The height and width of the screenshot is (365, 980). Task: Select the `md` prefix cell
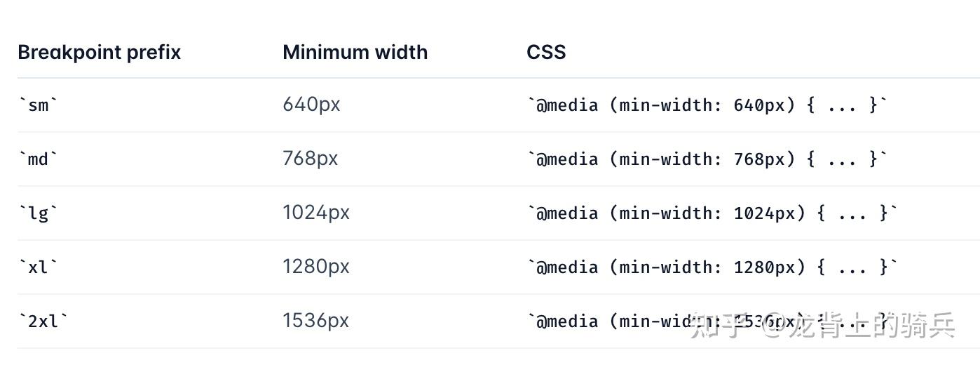[38, 159]
